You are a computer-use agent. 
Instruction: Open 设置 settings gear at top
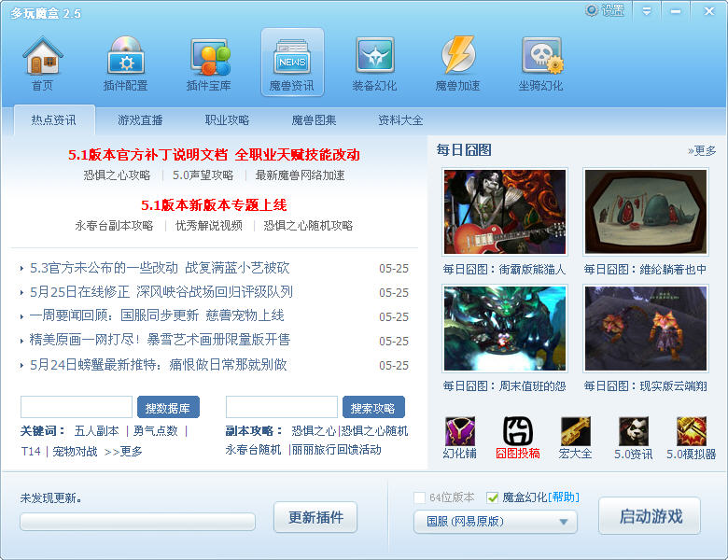coord(605,10)
